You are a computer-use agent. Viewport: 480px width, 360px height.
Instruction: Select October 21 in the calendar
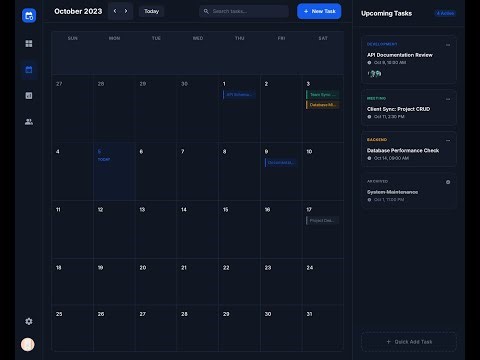click(198, 282)
